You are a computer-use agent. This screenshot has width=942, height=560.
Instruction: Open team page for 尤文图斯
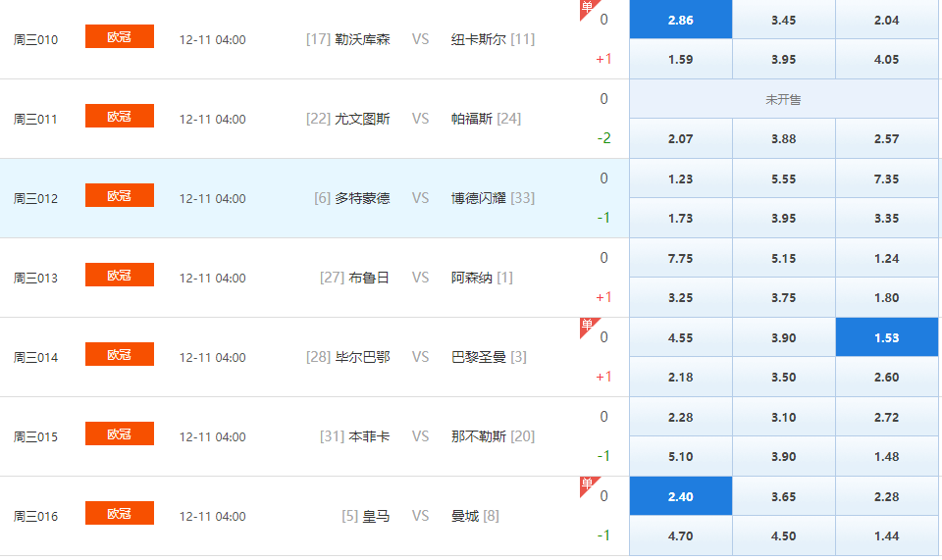click(x=362, y=119)
